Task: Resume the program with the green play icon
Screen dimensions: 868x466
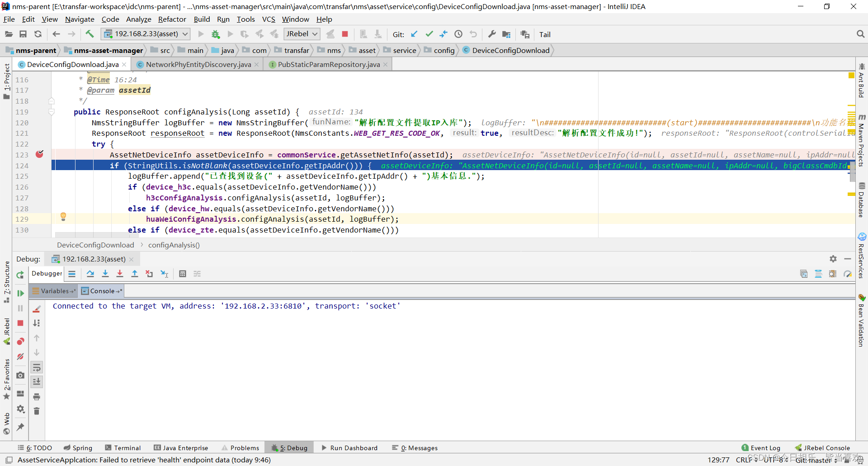Action: tap(20, 293)
